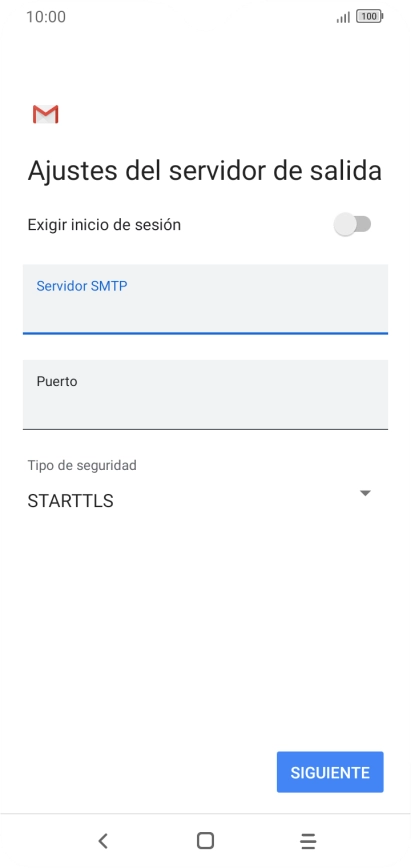Click the blue Servidor SMTP floating label
The width and height of the screenshot is (411, 868).
82,286
